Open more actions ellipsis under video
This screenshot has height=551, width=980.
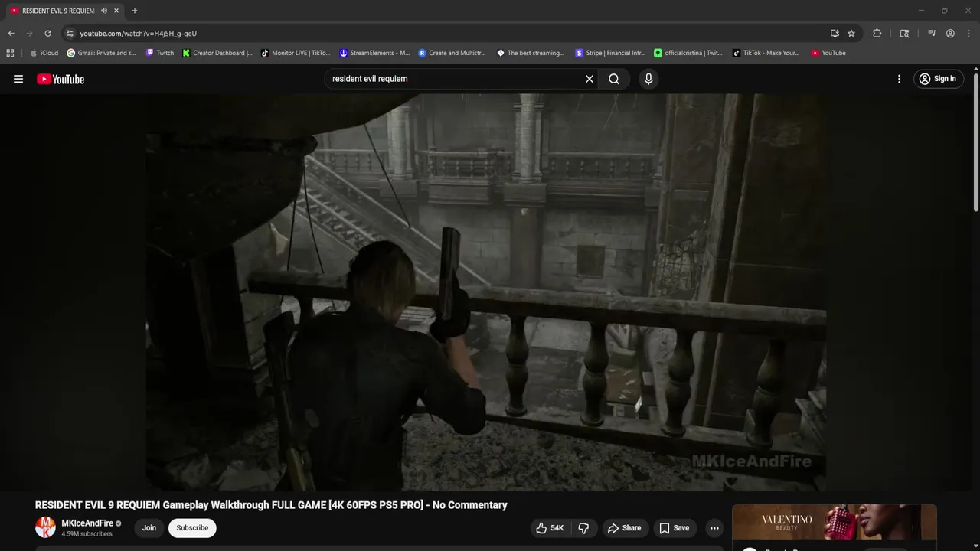point(714,528)
